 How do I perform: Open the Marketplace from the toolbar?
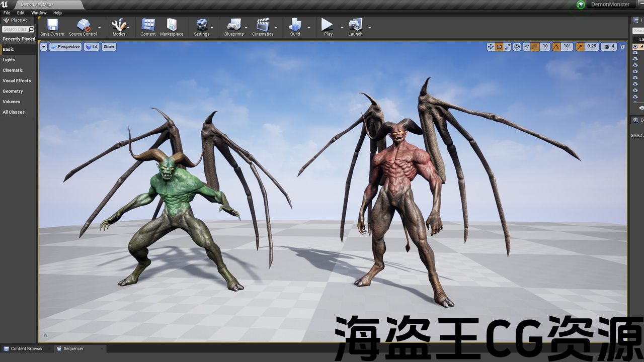(172, 25)
